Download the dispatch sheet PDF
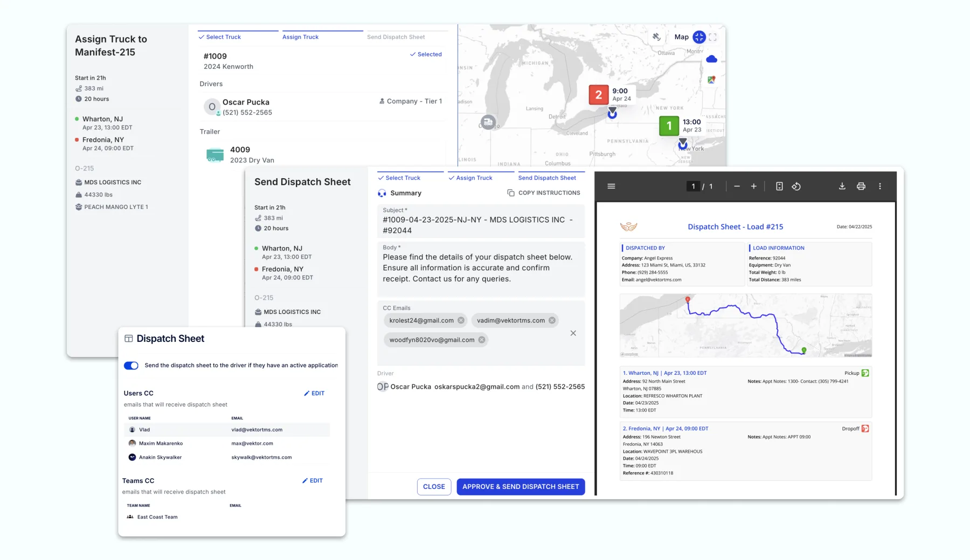The image size is (970, 560). point(842,186)
